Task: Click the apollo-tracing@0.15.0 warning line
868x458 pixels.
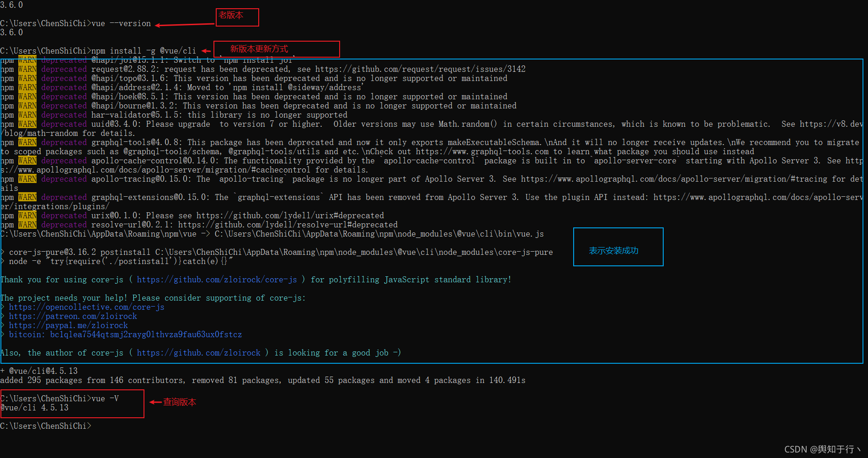Action: click(x=431, y=183)
